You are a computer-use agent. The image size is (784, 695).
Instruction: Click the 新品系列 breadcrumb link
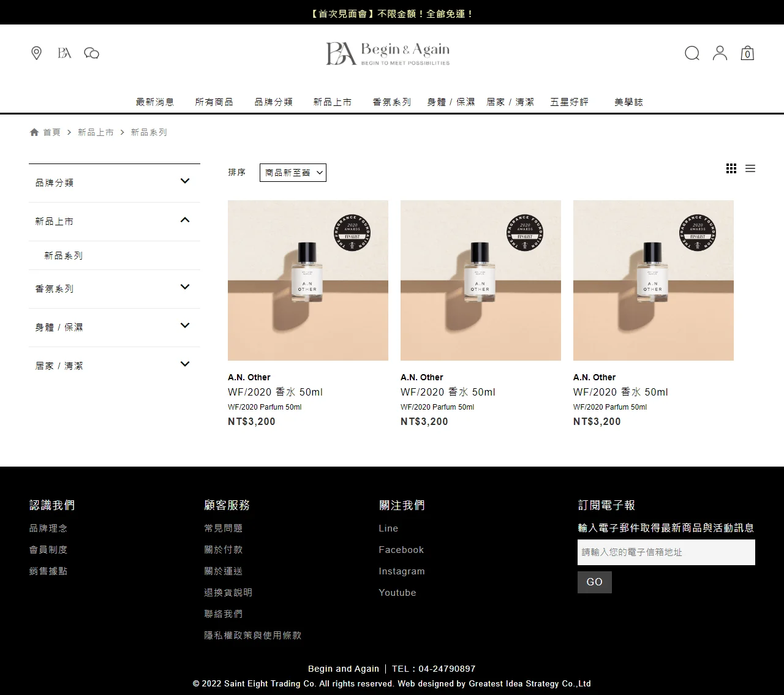click(x=149, y=132)
